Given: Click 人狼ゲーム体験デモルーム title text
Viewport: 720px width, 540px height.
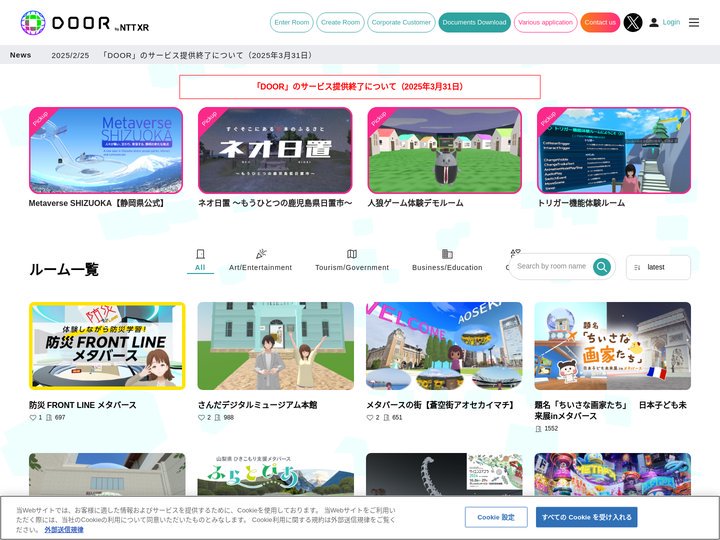Looking at the screenshot, I should (x=415, y=203).
